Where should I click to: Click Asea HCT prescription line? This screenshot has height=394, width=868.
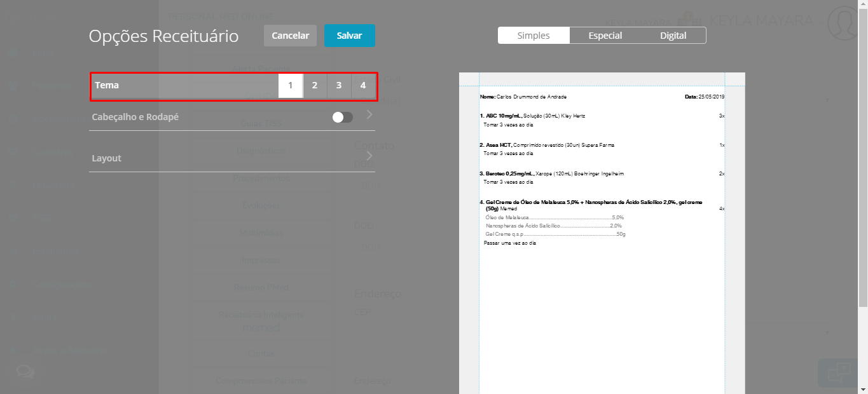coord(547,145)
